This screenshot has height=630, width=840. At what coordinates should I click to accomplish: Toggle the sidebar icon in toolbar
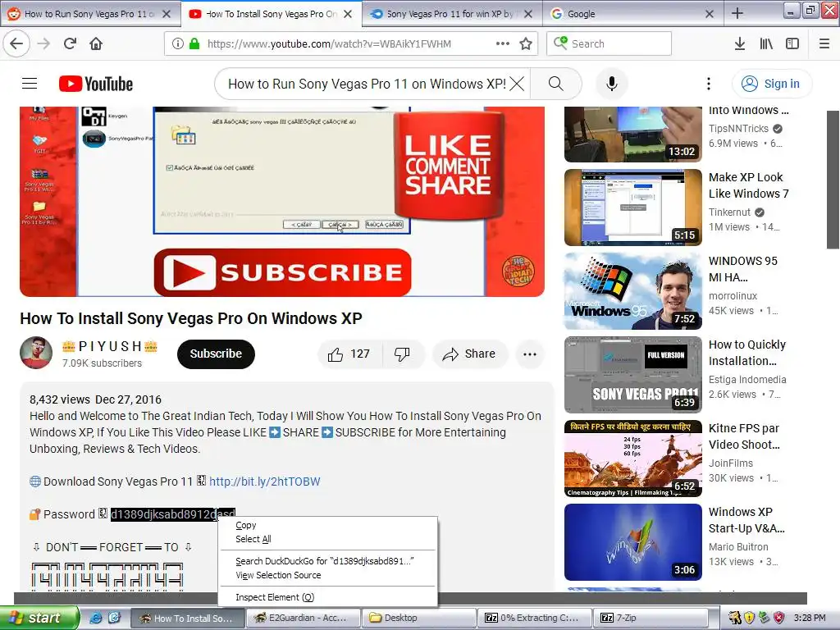[792, 43]
